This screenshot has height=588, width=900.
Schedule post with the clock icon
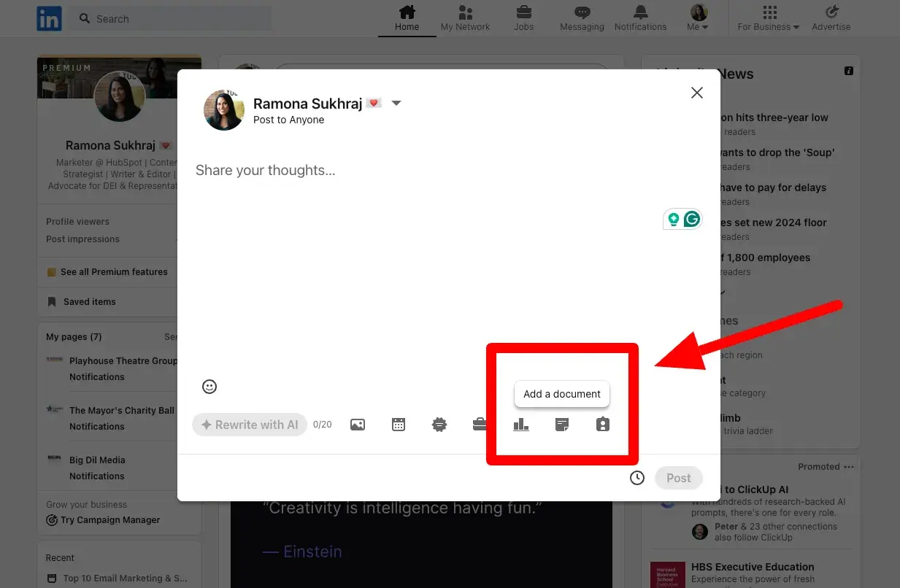click(637, 478)
